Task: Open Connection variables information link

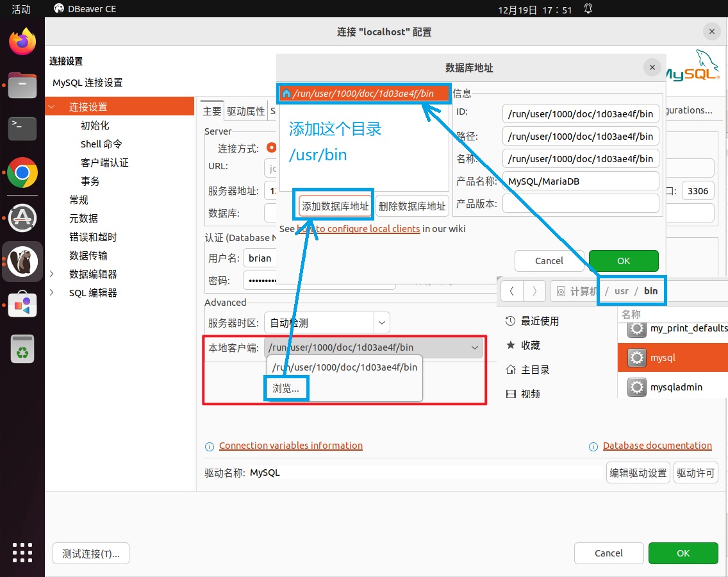Action: (291, 446)
